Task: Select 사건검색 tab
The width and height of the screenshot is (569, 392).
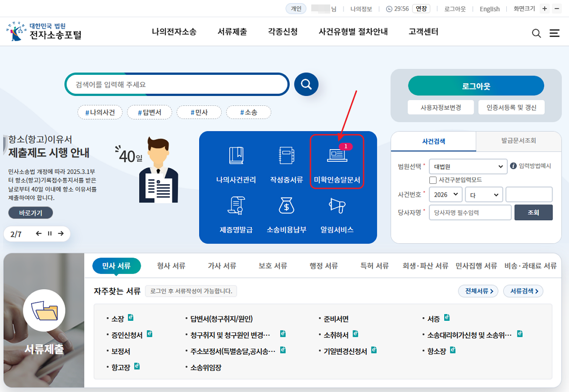Action: 434,141
